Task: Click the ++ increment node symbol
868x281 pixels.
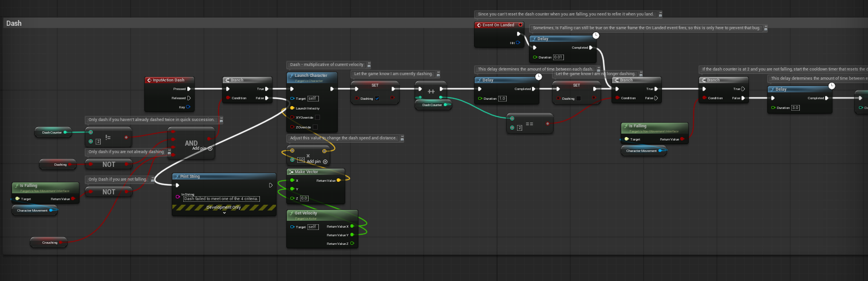Action: coord(431,92)
